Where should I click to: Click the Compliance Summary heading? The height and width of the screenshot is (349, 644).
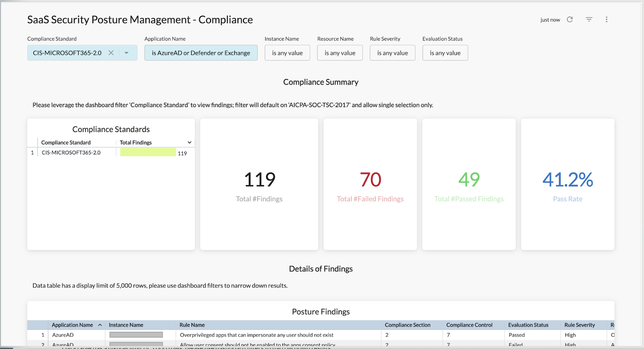tap(321, 82)
